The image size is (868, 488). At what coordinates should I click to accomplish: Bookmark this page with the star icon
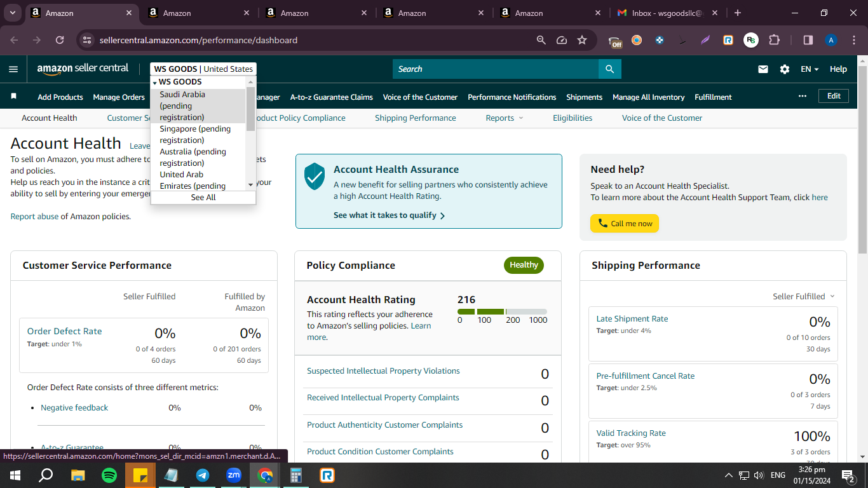coord(582,40)
